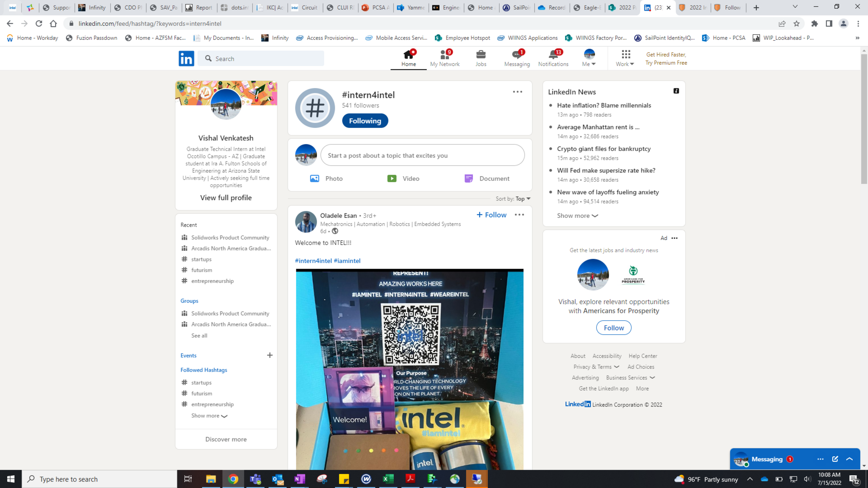Open three-dot menu on Oladele Esan's post
The image size is (868, 488).
tap(519, 215)
